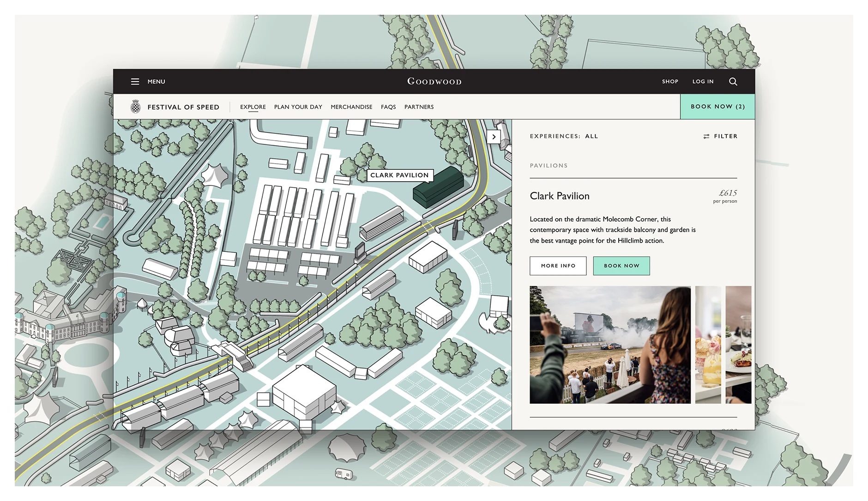Viewport: 868px width, 501px height.
Task: Open search with magnifier icon
Action: click(x=733, y=82)
